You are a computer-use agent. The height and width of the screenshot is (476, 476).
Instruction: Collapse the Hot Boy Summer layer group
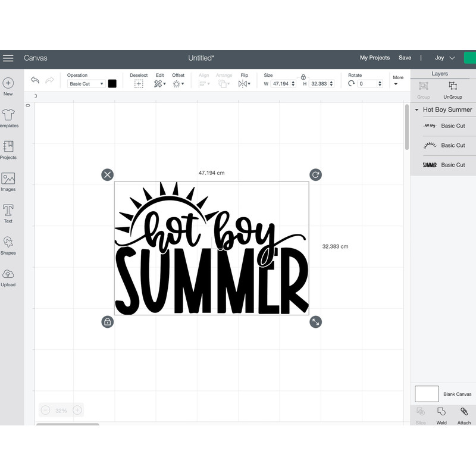(416, 109)
